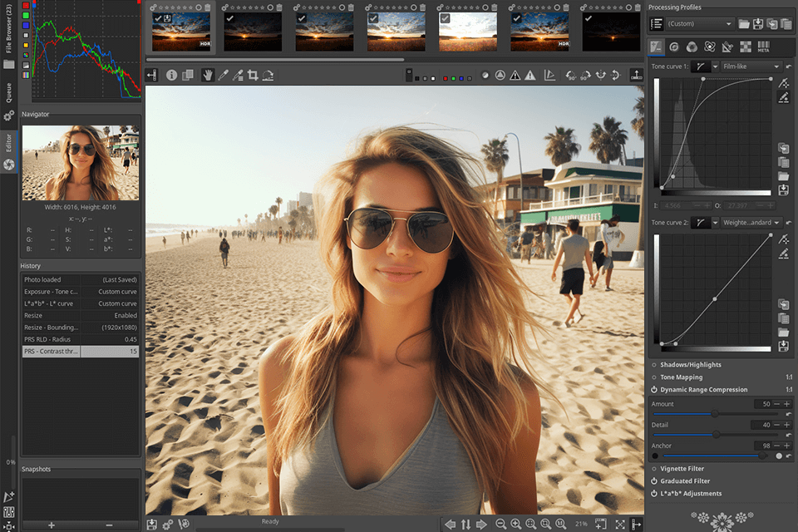This screenshot has width=798, height=532.
Task: Save current image icon at bottom-left
Action: 151,524
